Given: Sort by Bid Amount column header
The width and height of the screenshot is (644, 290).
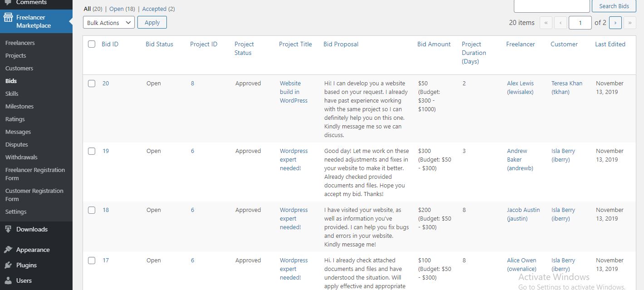Looking at the screenshot, I should [434, 44].
